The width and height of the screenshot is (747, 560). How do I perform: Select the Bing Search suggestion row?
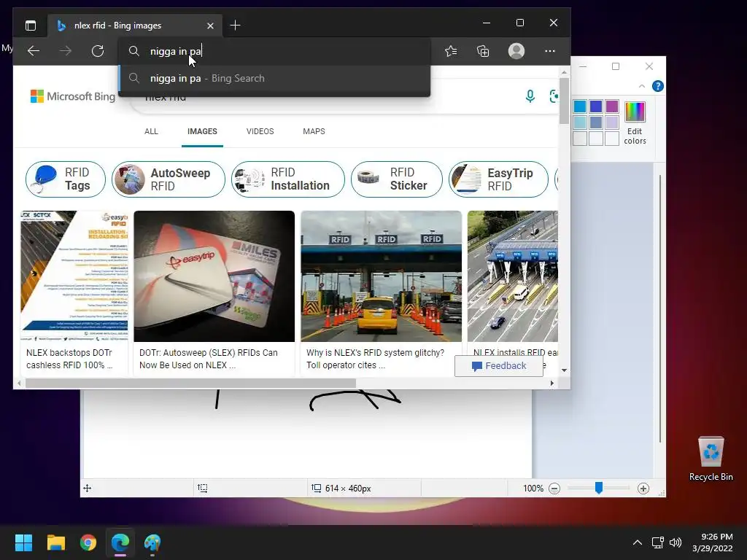[275, 78]
